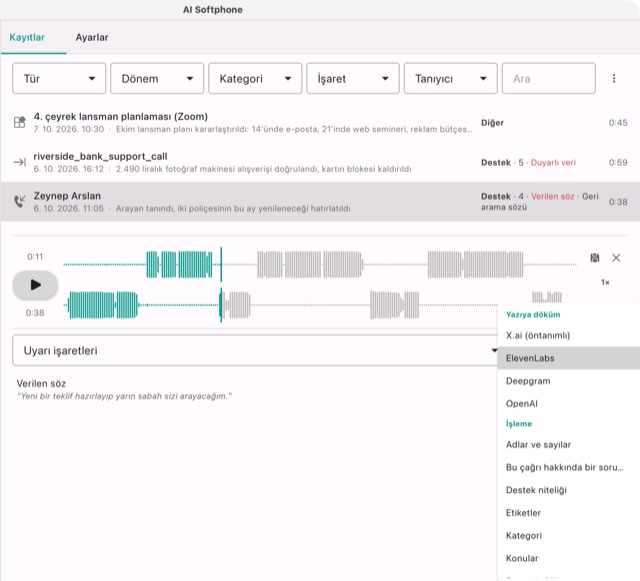Viewport: 640px width, 581px height.
Task: Seek in the lower waveform track
Action: [x=320, y=305]
